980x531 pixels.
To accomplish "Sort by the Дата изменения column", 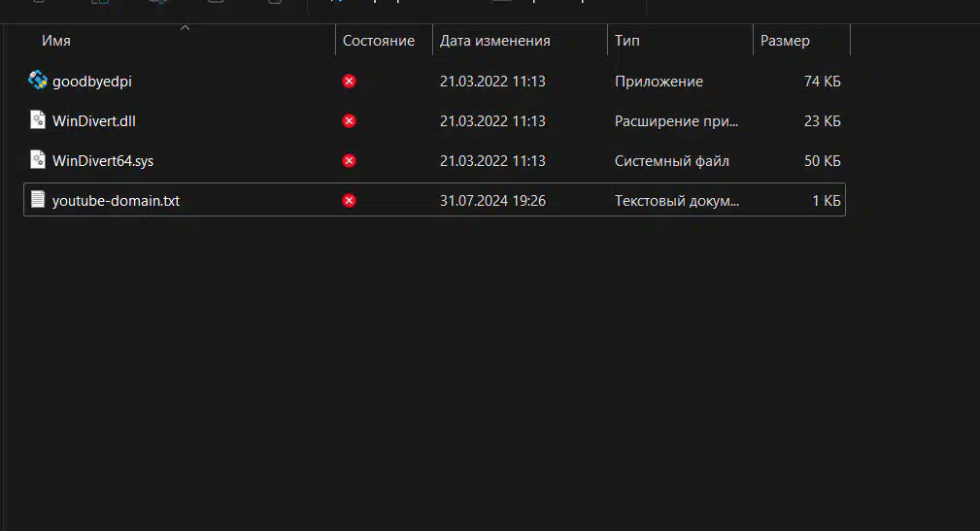I will point(495,41).
